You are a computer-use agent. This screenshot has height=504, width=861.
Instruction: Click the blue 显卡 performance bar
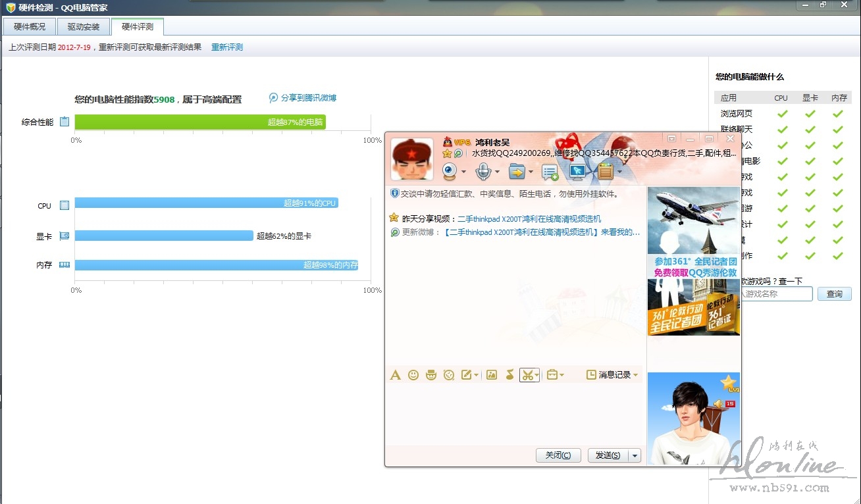164,236
